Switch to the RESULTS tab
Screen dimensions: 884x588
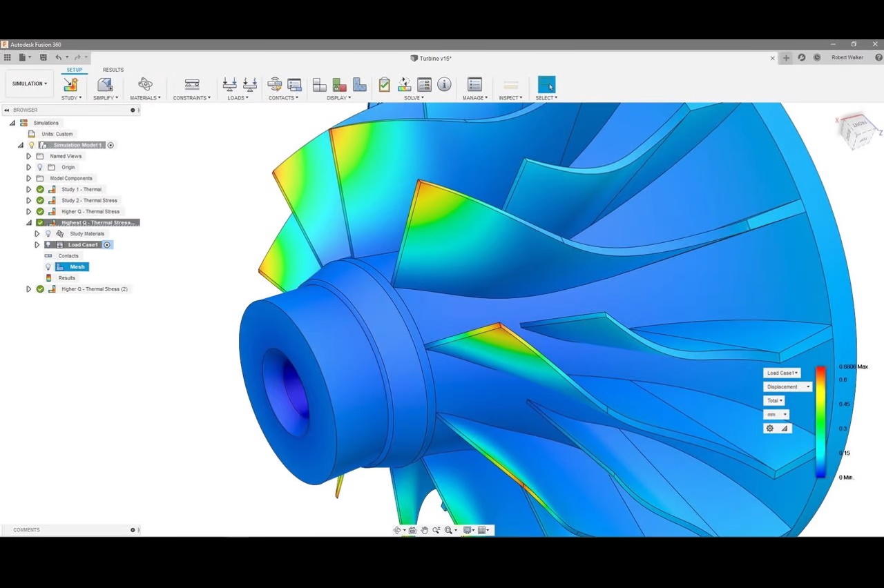pyautogui.click(x=113, y=70)
